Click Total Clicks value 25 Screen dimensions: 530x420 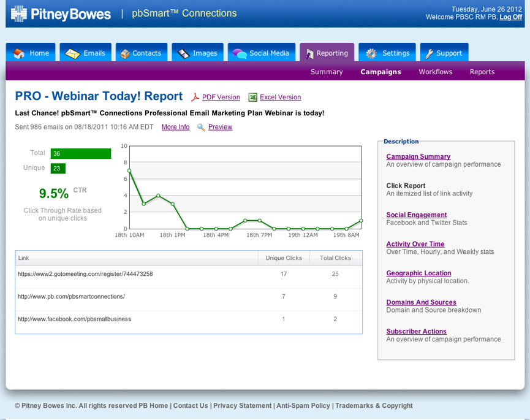(x=335, y=274)
